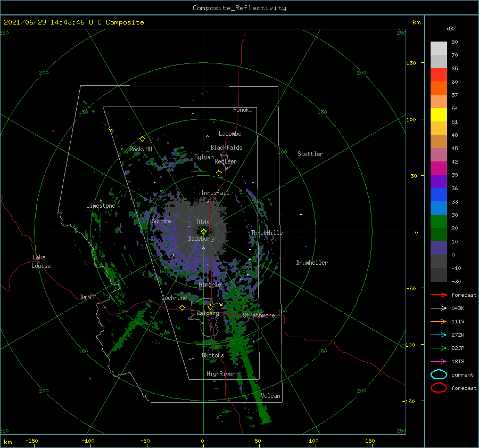Click the Composite_Reflectivity title

239,8
